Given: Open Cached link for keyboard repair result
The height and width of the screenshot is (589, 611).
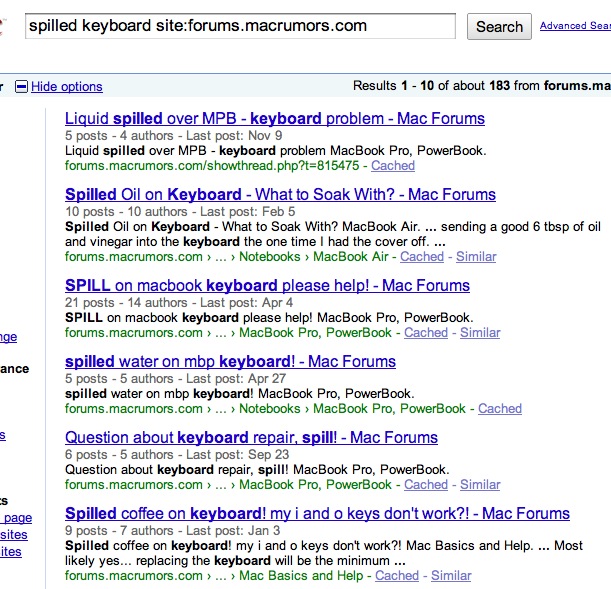Looking at the screenshot, I should (426, 485).
